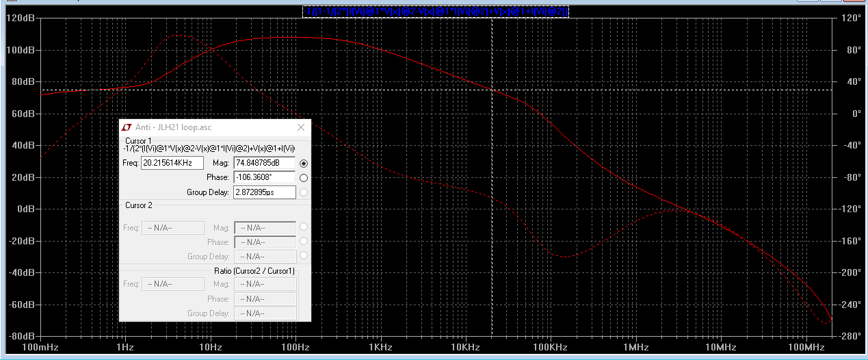Screen dimensions: 868x360
Task: Click the Group Delay field showing 2.872895µs
Action: [265, 192]
